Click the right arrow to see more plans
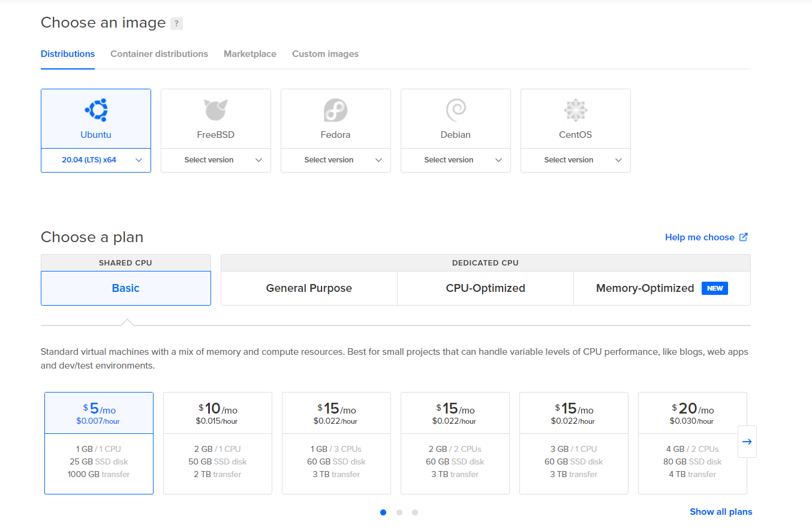The height and width of the screenshot is (531, 812). click(747, 442)
